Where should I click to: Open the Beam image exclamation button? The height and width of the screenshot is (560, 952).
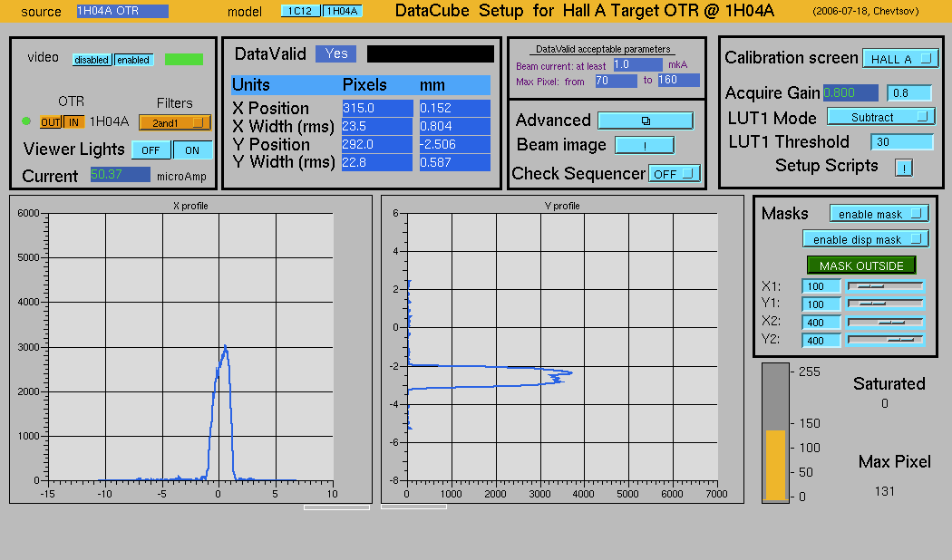click(644, 145)
